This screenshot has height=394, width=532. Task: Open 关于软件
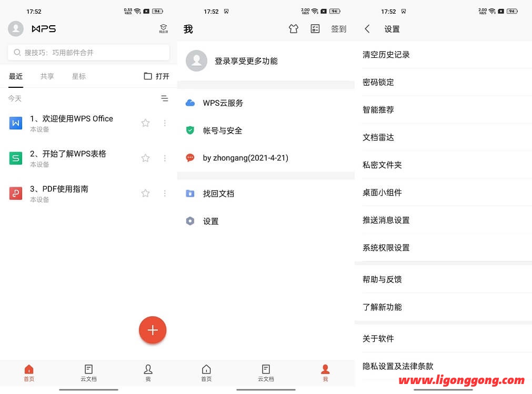pos(444,338)
